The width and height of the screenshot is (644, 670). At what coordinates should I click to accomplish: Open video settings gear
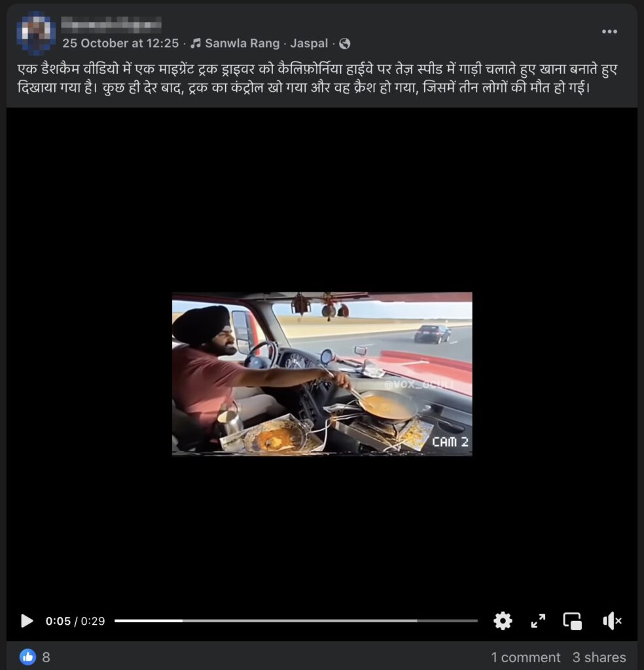point(503,621)
